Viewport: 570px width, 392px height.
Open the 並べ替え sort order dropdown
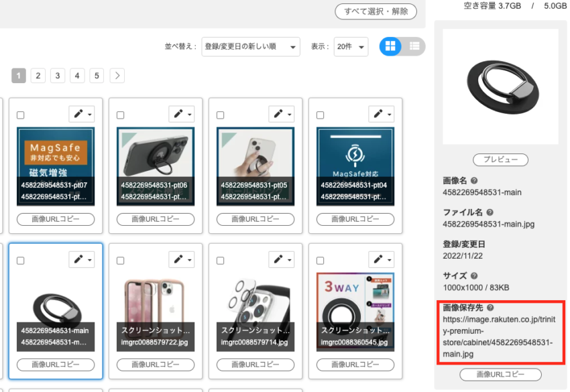(250, 47)
